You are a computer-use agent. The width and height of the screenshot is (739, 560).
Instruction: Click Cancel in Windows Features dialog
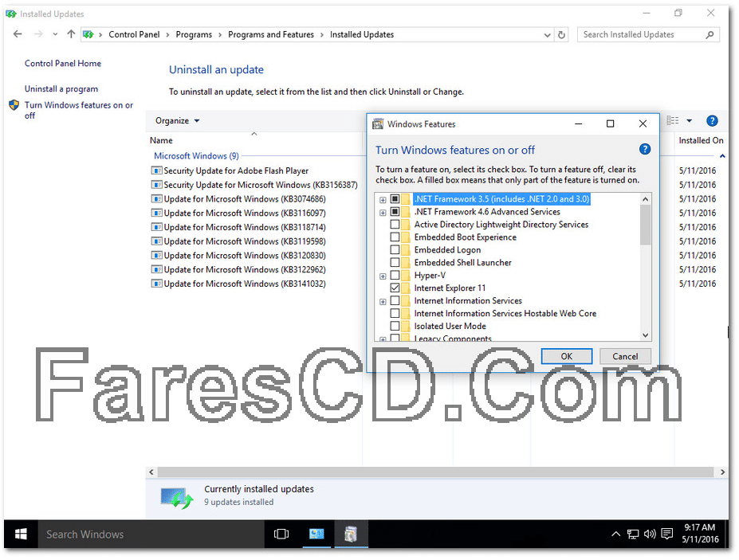(x=625, y=356)
